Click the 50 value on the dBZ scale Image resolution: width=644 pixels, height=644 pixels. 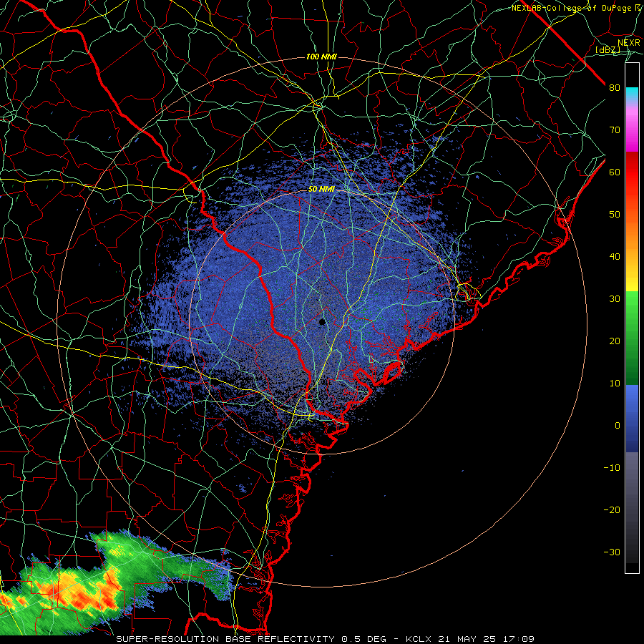point(615,215)
